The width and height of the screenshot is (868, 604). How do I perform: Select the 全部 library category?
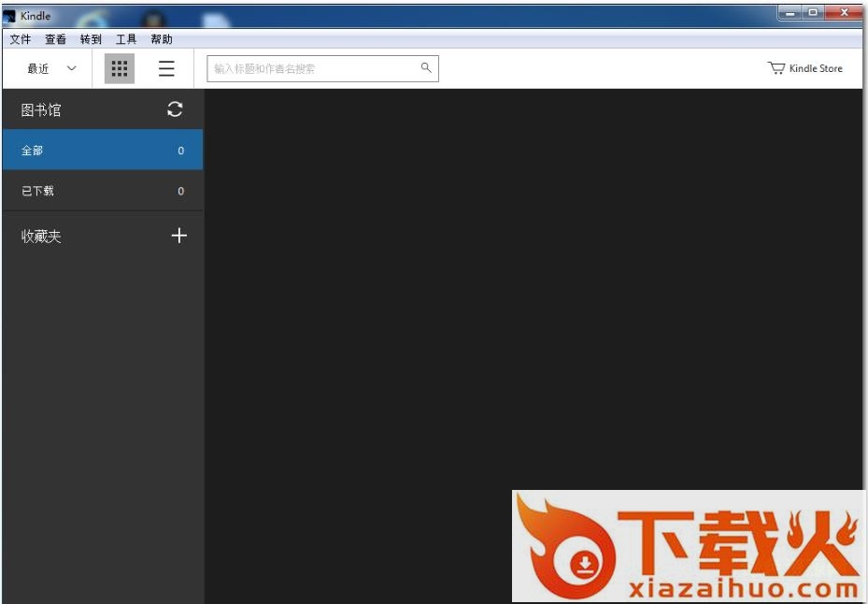103,151
